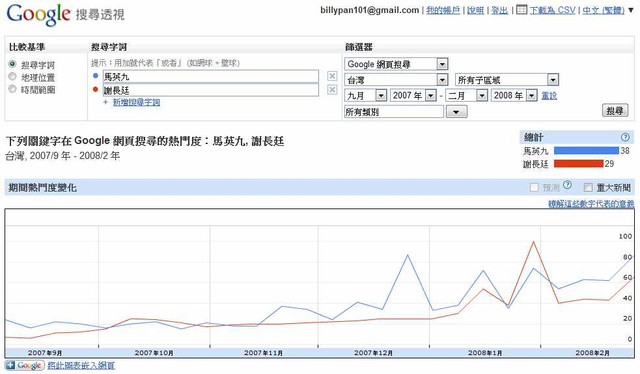Click into the 馬英九 search term field
640x374 pixels.
tap(211, 76)
